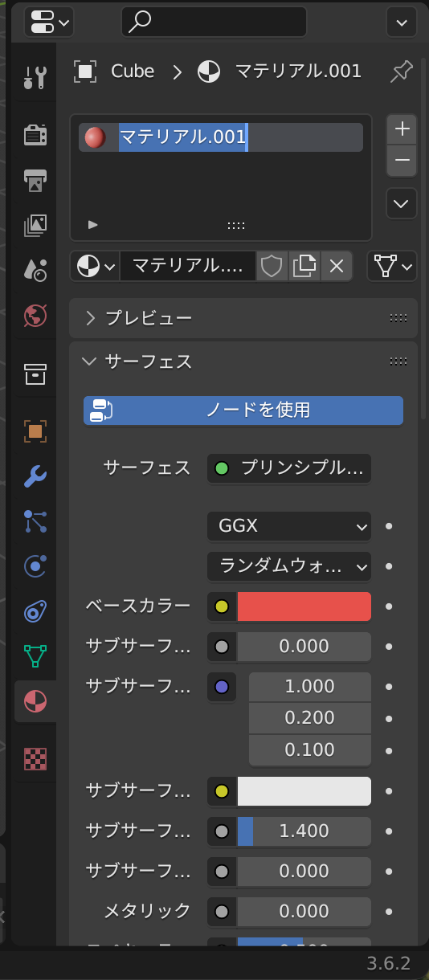Open the red ベースカラー color swatch

pos(304,606)
